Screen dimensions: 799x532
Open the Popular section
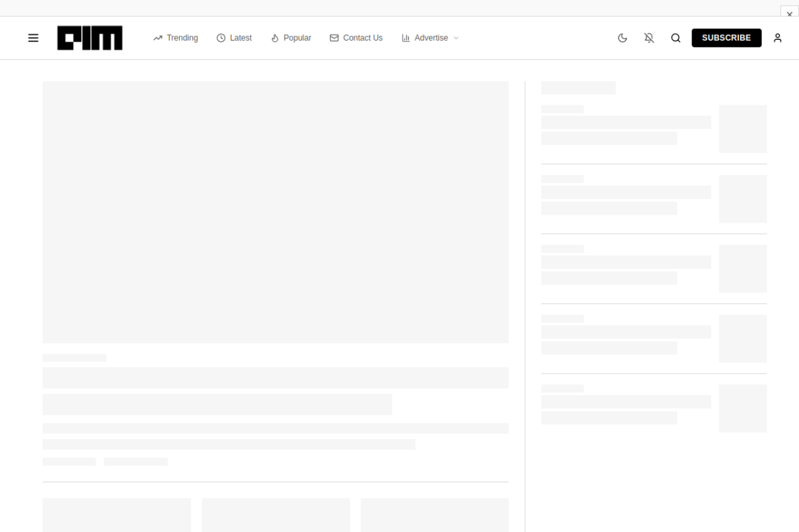[x=291, y=38]
